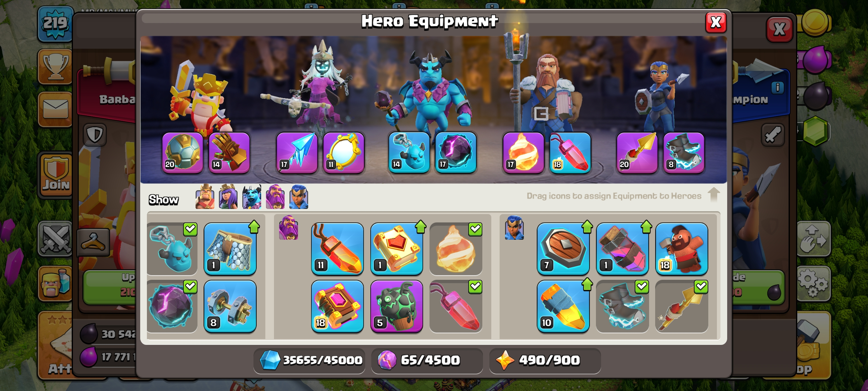The width and height of the screenshot is (868, 391).
Task: Select the Archer Queen's Frozen Arrow equipment
Action: pyautogui.click(x=296, y=153)
